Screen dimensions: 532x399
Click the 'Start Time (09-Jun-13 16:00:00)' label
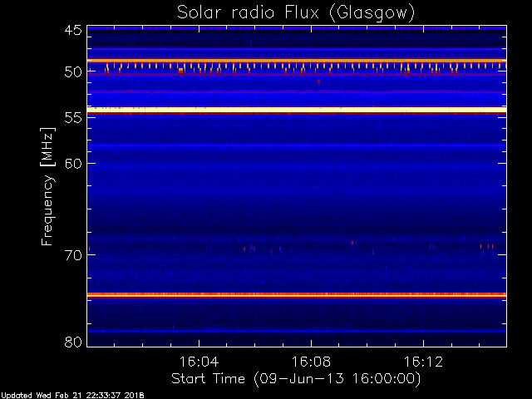pos(296,379)
